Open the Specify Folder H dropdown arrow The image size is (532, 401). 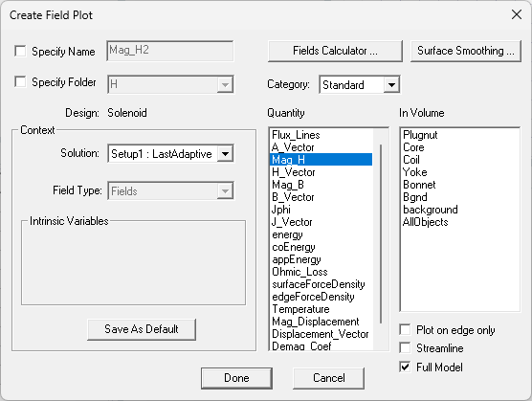(x=225, y=84)
